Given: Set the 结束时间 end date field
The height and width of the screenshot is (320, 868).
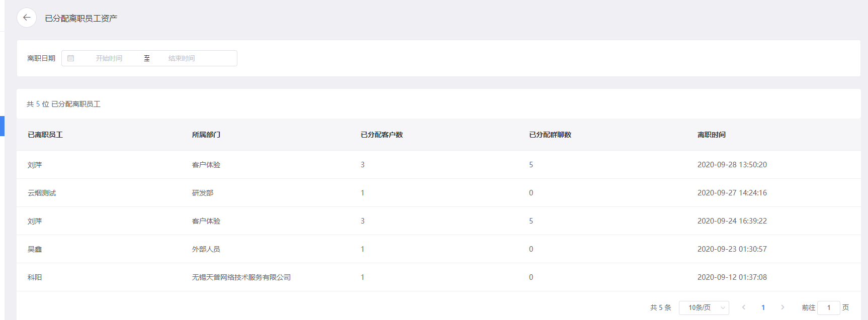Looking at the screenshot, I should (182, 58).
